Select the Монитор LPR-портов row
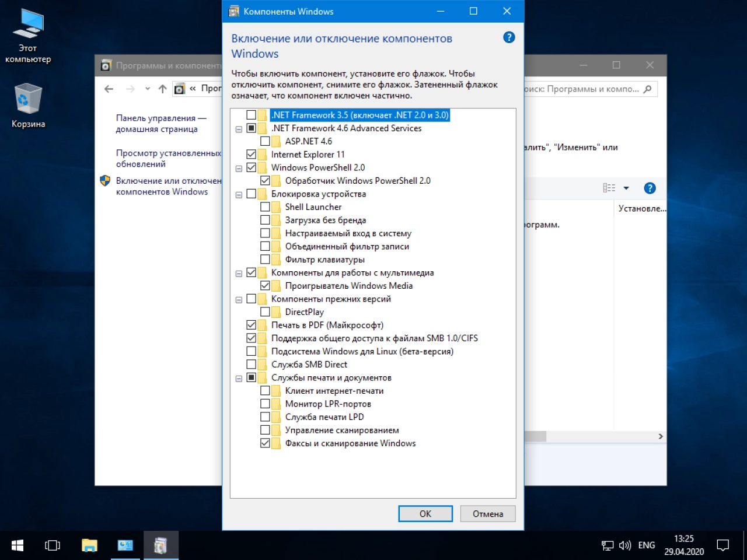The width and height of the screenshot is (747, 560). (x=328, y=404)
